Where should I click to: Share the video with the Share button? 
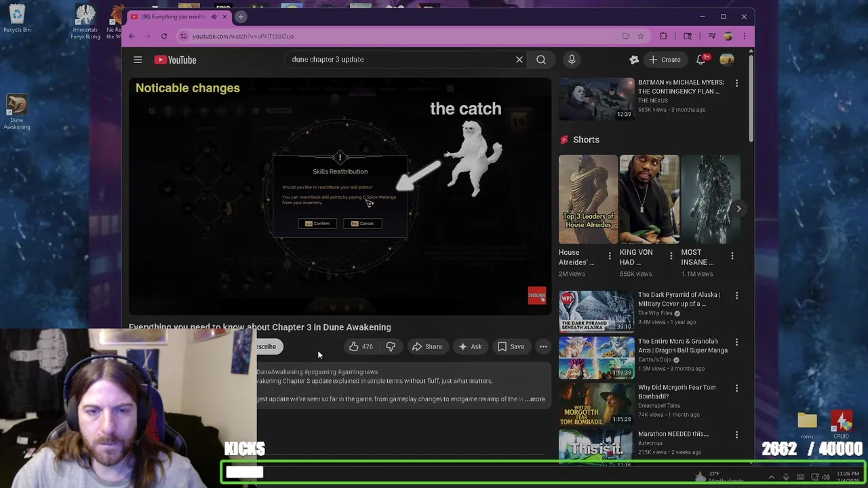427,346
